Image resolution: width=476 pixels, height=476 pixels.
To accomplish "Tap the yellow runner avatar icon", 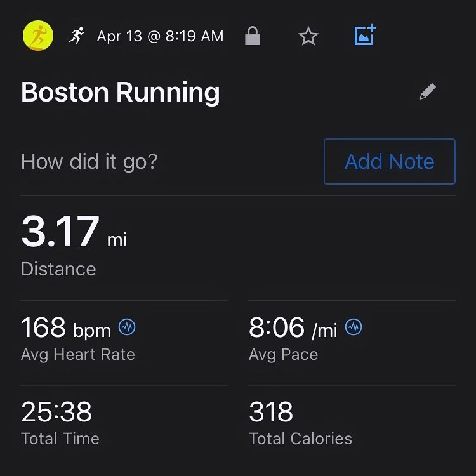I will point(38,36).
